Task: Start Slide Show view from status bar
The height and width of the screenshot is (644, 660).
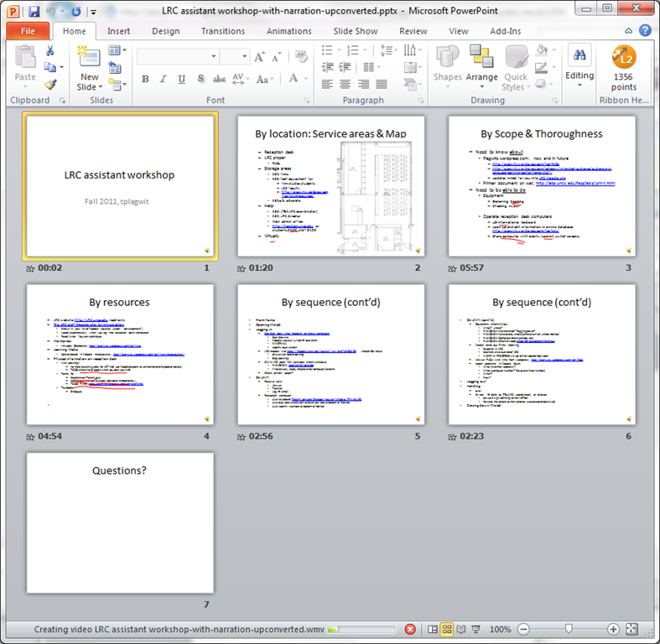Action: pyautogui.click(x=477, y=629)
